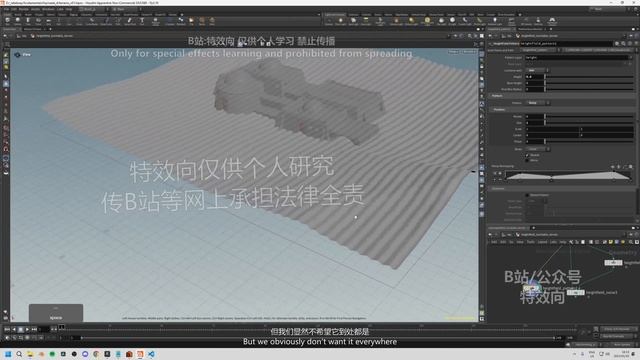Open the parameter panel gear menu
640x360 pixels.
[x=617, y=43]
